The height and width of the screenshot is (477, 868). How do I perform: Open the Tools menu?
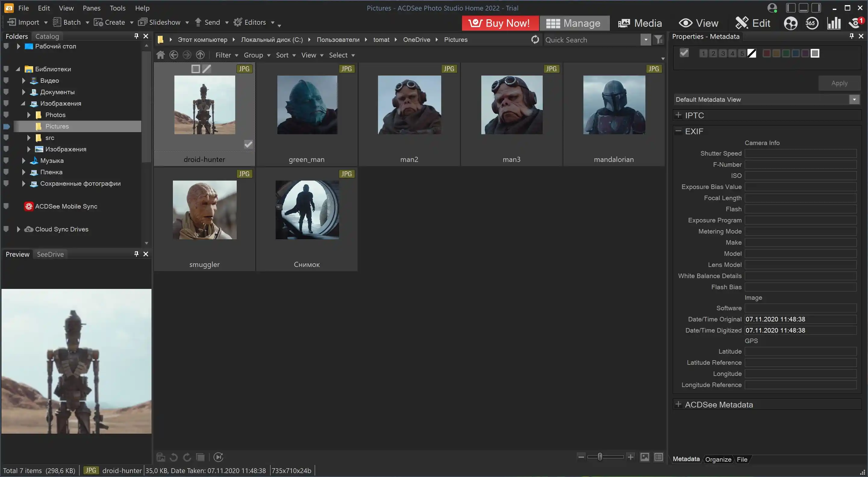pos(117,8)
